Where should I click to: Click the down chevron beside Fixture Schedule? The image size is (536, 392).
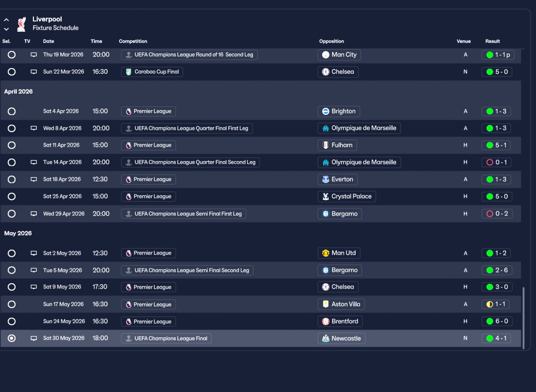[x=6, y=29]
